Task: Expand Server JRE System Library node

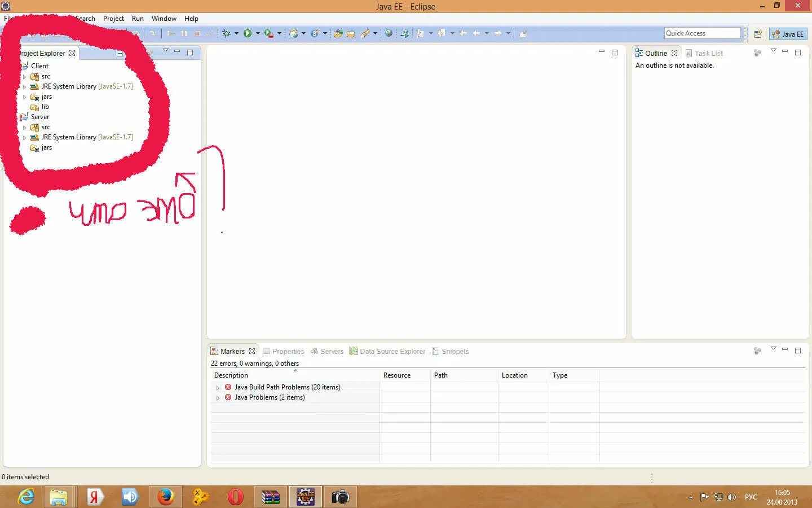Action: (x=24, y=138)
